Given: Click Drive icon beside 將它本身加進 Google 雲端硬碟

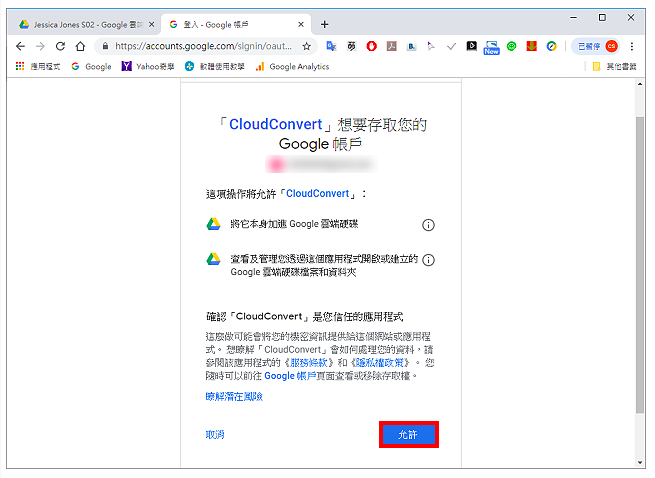Looking at the screenshot, I should pyautogui.click(x=213, y=224).
